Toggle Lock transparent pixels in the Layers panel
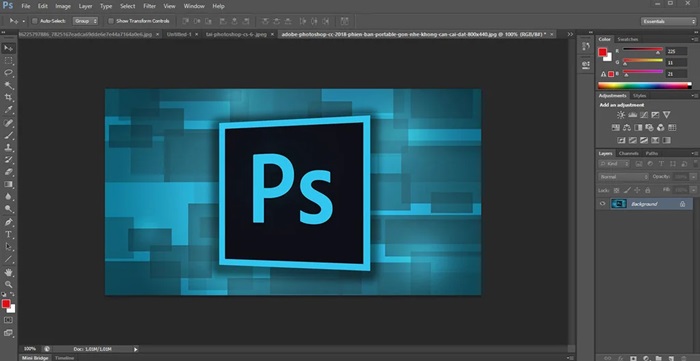The image size is (700, 361). pos(617,190)
